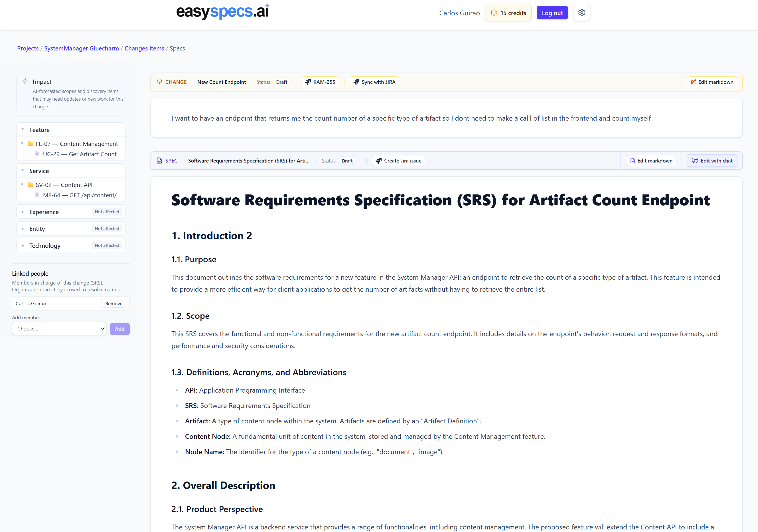Collapse the Feature section
Viewport: 758px width, 532px height.
coord(23,130)
